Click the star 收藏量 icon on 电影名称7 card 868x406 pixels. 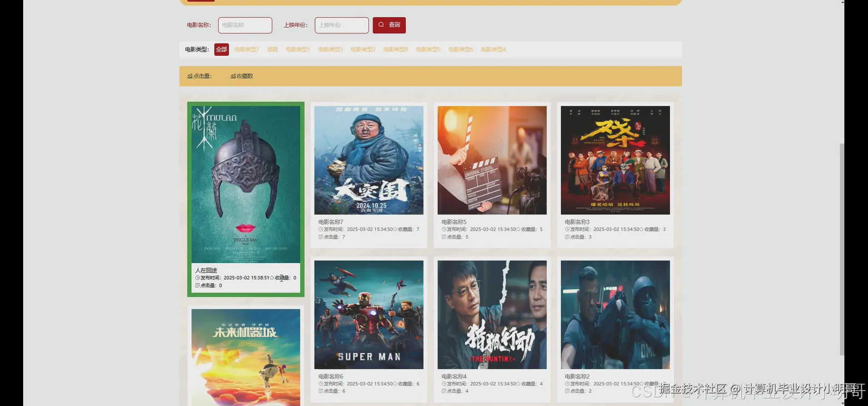tap(395, 229)
